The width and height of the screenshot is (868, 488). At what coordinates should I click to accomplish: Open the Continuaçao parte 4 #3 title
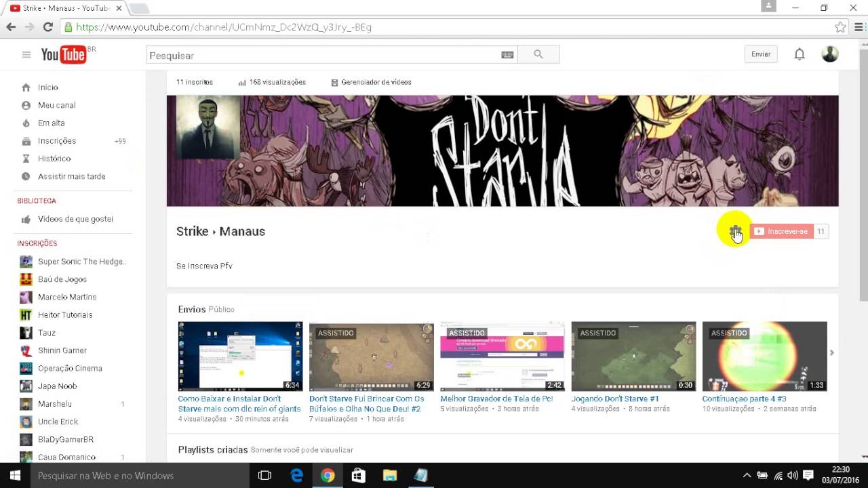744,399
